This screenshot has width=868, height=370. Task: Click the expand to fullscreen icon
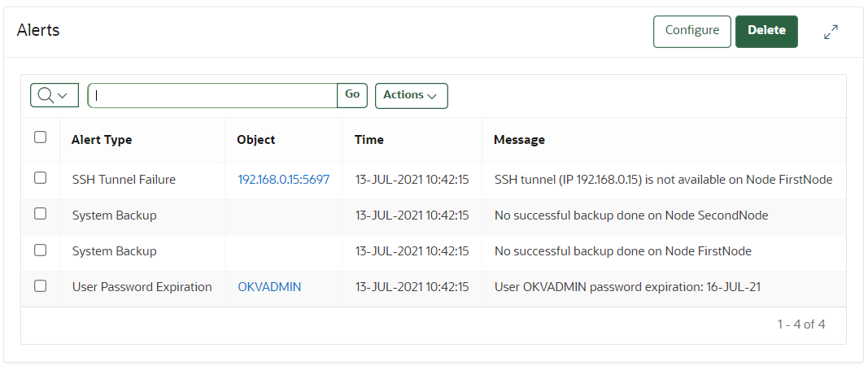tap(831, 32)
